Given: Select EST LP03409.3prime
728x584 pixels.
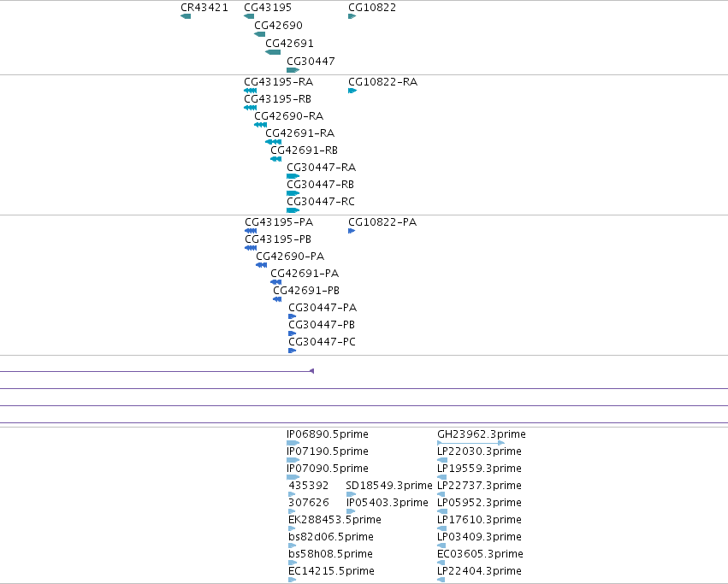Looking at the screenshot, I should (x=441, y=546).
